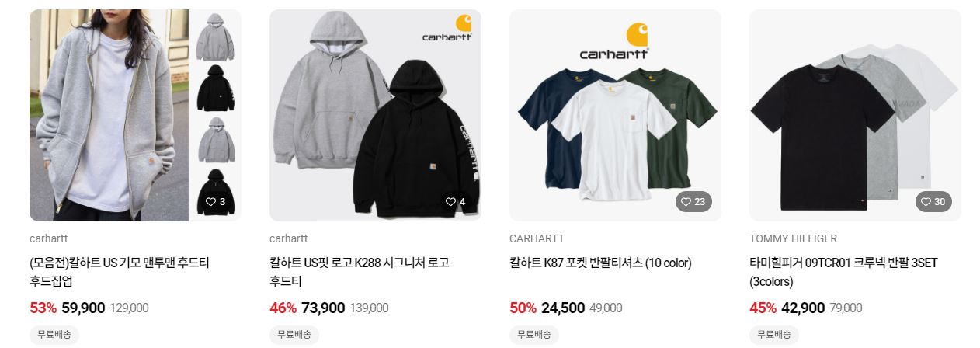The width and height of the screenshot is (980, 348).
Task: Like the K87 pocket tee (heart 23)
Action: coord(693,202)
